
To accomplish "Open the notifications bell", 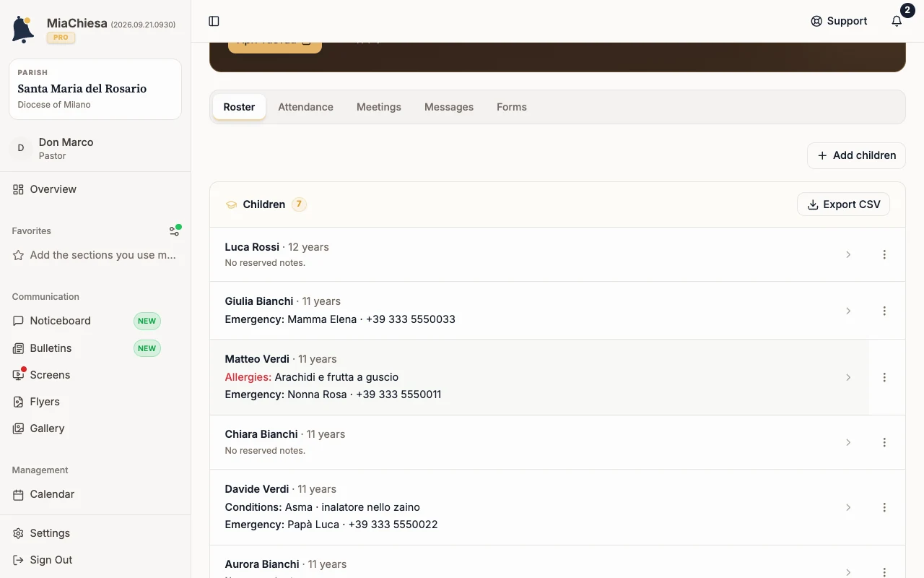I will click(x=897, y=21).
